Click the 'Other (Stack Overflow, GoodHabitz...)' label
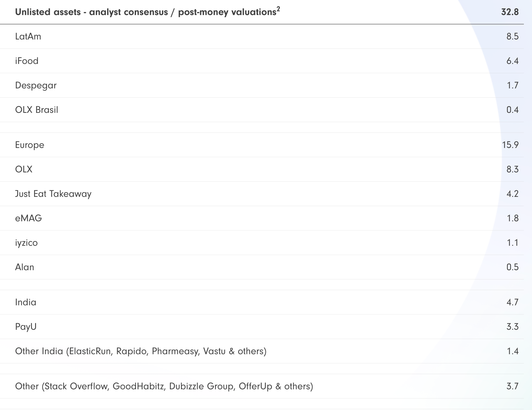 164,386
